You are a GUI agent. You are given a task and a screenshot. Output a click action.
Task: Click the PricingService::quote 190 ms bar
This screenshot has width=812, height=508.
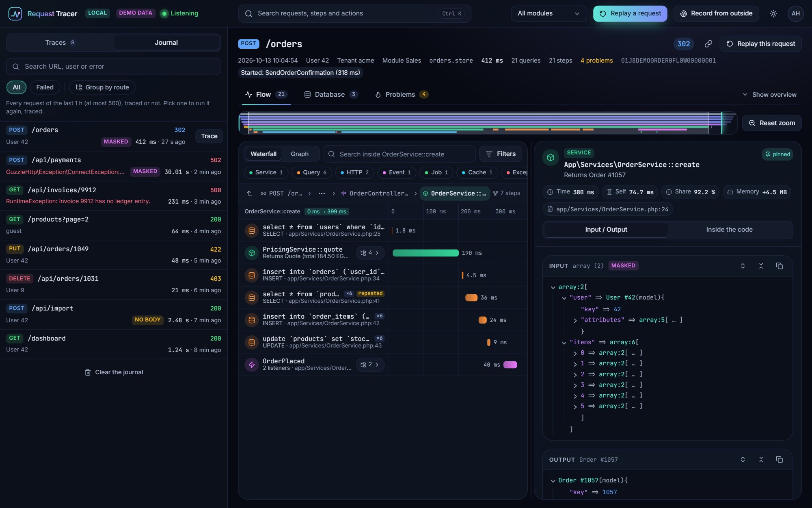coord(425,253)
